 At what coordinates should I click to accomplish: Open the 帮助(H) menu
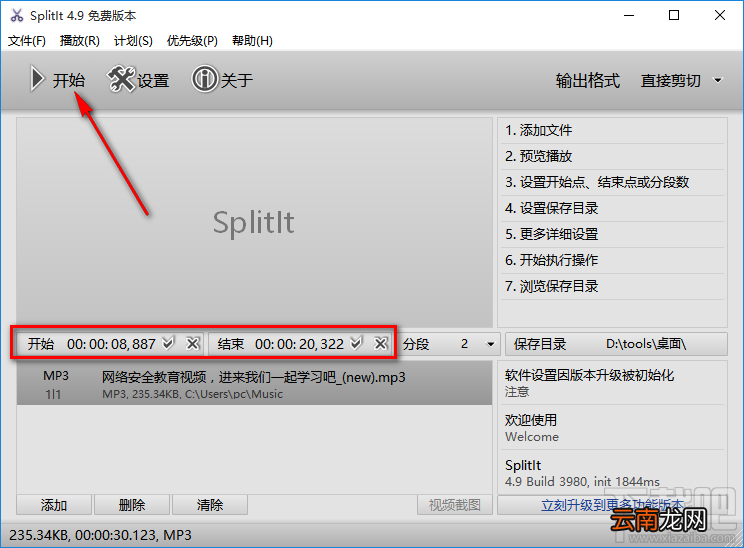pos(252,41)
